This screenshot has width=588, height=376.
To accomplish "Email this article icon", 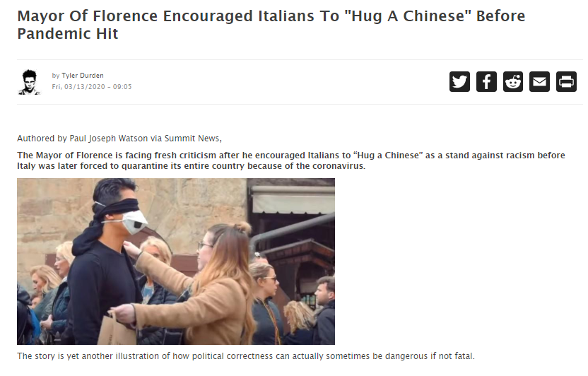I will 540,81.
